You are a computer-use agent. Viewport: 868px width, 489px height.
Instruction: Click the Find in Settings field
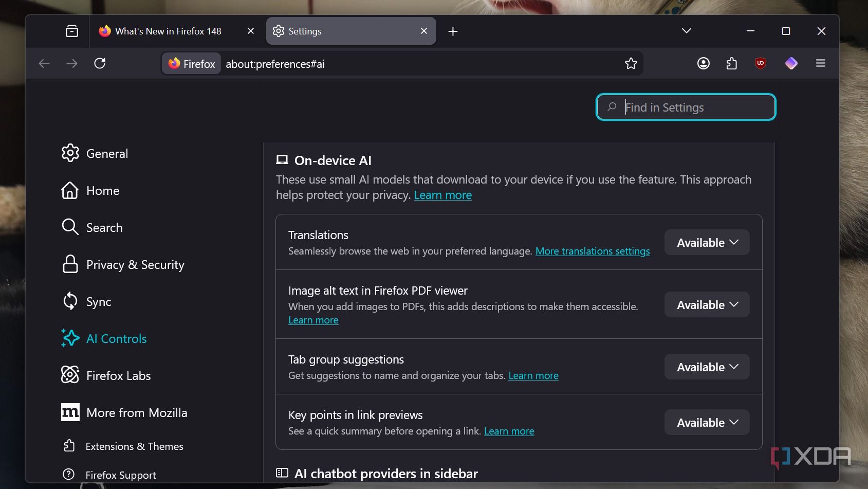click(686, 107)
